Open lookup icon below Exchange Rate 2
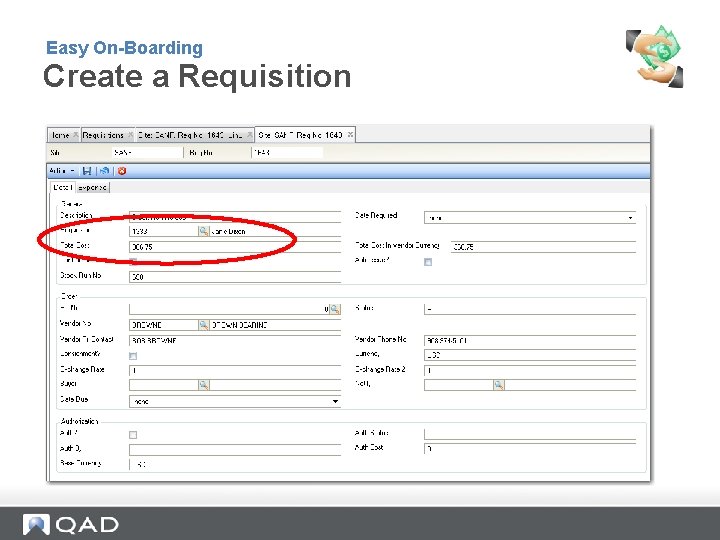This screenshot has width=720, height=540. coord(499,385)
